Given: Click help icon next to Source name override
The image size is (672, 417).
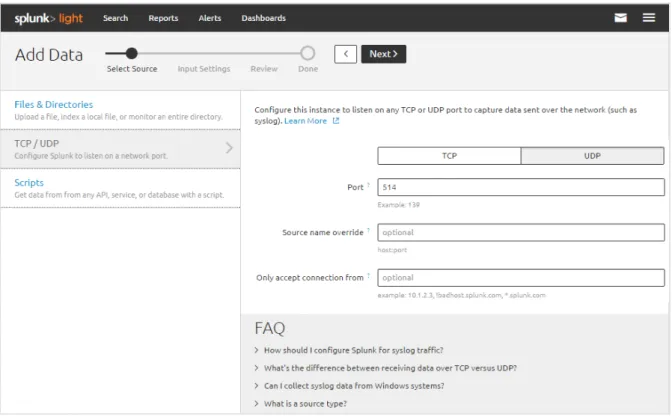Looking at the screenshot, I should (369, 230).
